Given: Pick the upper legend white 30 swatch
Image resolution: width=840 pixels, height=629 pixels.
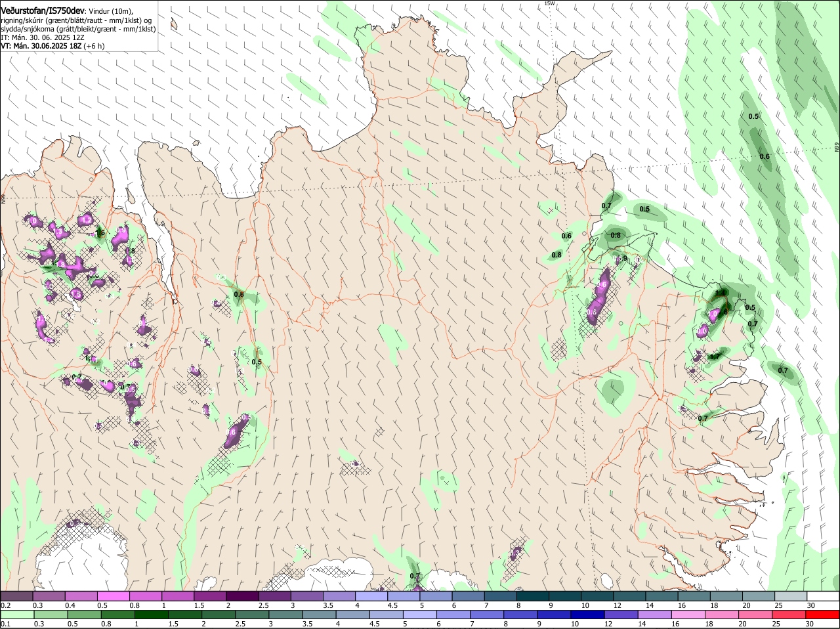Looking at the screenshot, I should coord(823,596).
